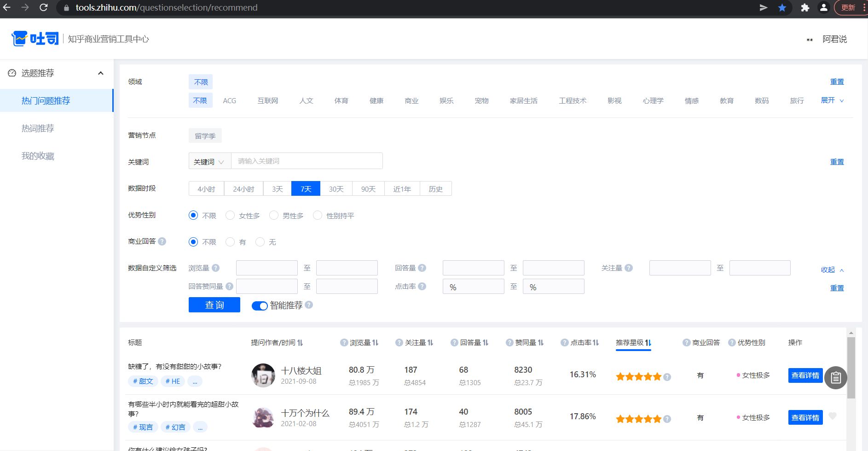Click help icon beside 回答量 filter
The image size is (868, 451).
click(x=422, y=268)
